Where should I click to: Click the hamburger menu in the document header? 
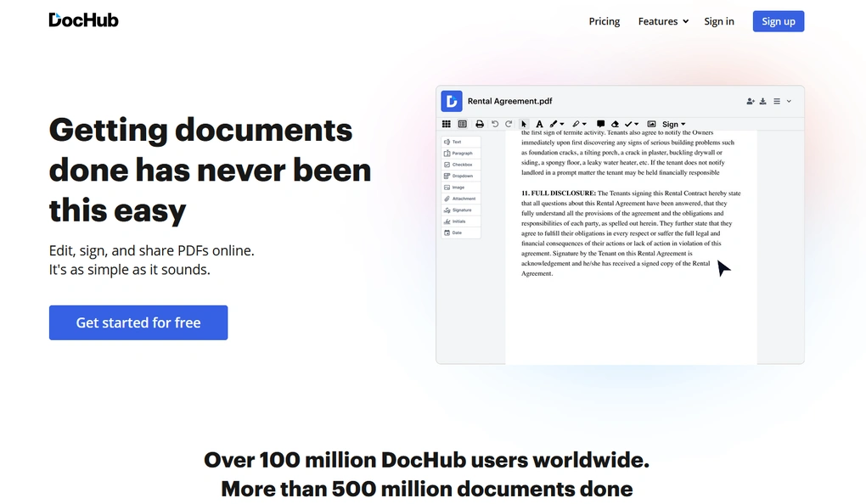click(x=776, y=101)
